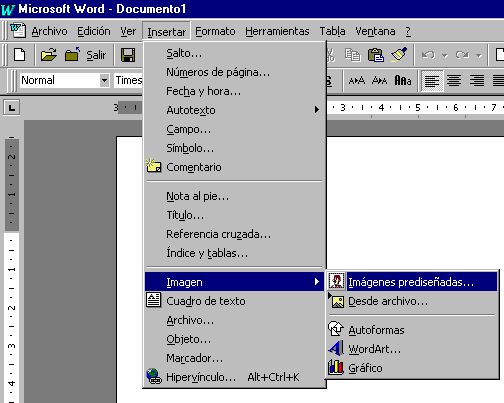Expand the Imagen submenu item
The height and width of the screenshot is (403, 504).
(x=235, y=282)
